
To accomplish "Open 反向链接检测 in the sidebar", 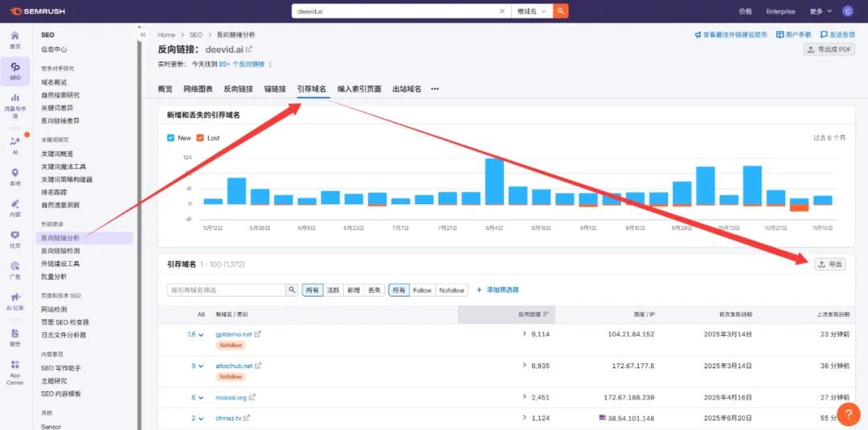I will tap(60, 251).
